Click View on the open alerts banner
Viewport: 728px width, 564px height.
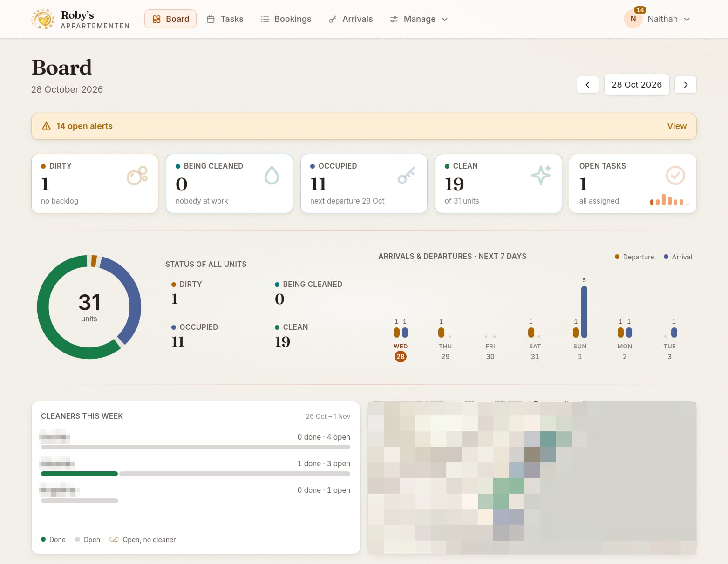[x=677, y=126]
